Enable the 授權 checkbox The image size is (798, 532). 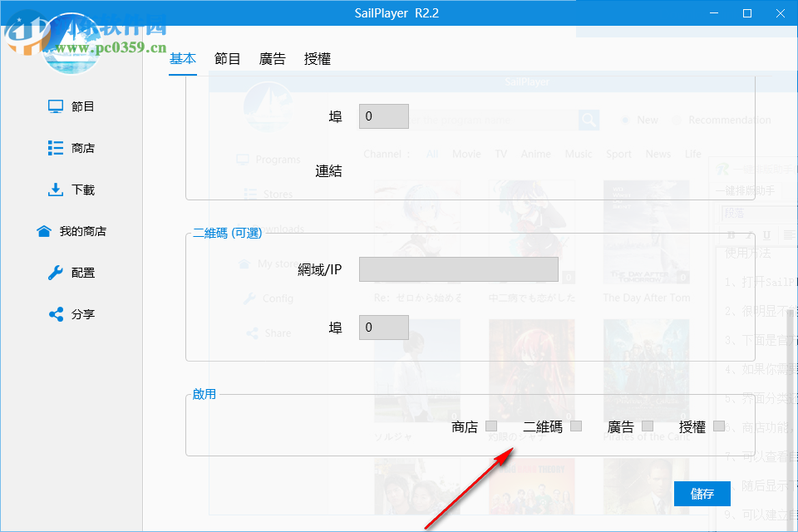[x=718, y=426]
